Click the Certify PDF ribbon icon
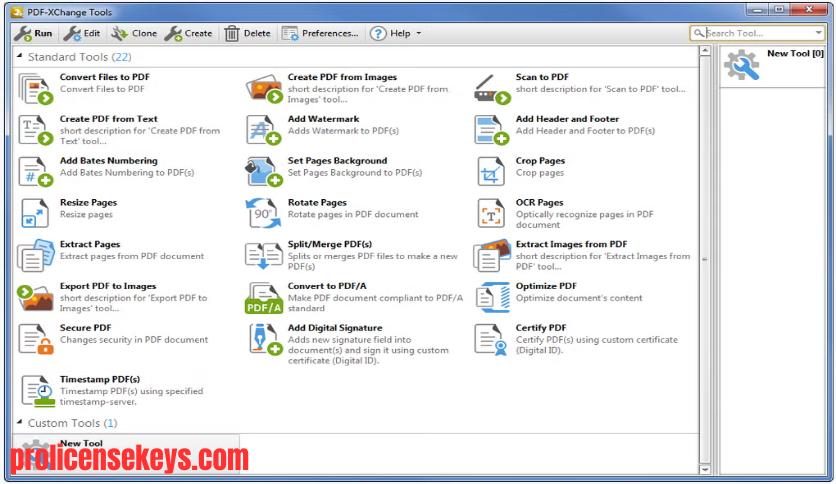Screen dimensions: 836x484 (x=491, y=340)
